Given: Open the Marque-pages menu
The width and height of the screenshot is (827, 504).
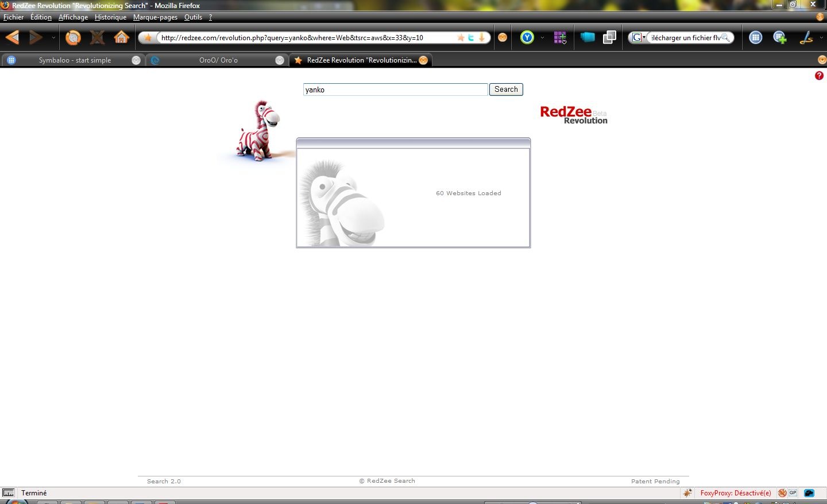Looking at the screenshot, I should click(x=155, y=17).
